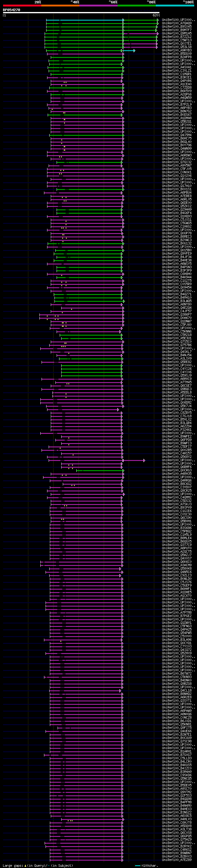Select hit UniRef100_Q4SKL7
This screenshot has width=197, height=868.
(177, 352)
